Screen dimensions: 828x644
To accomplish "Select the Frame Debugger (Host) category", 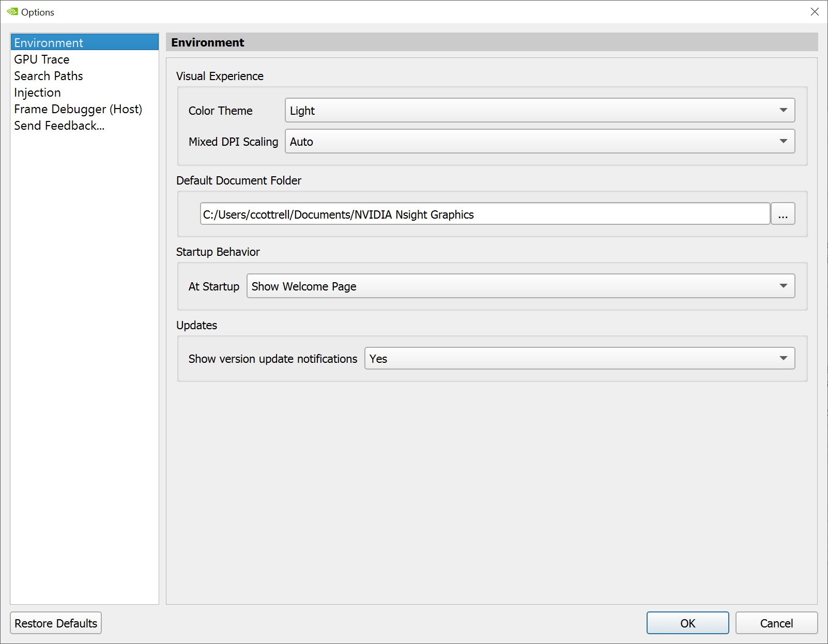I will [x=78, y=109].
